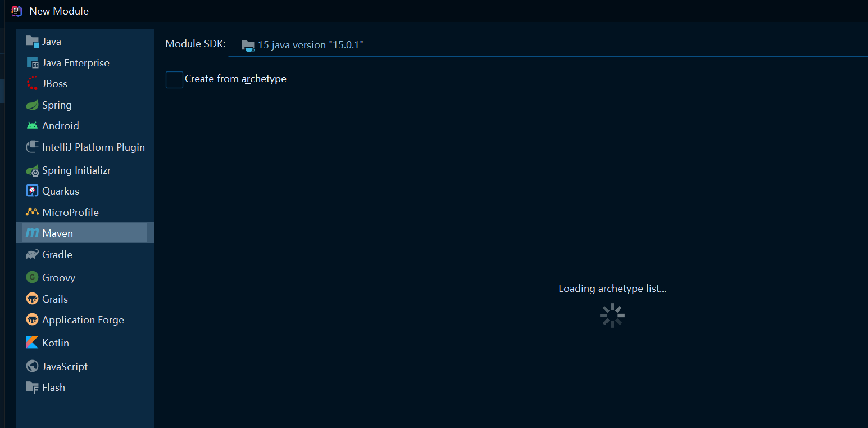
Task: Select Android module type
Action: tap(85, 125)
